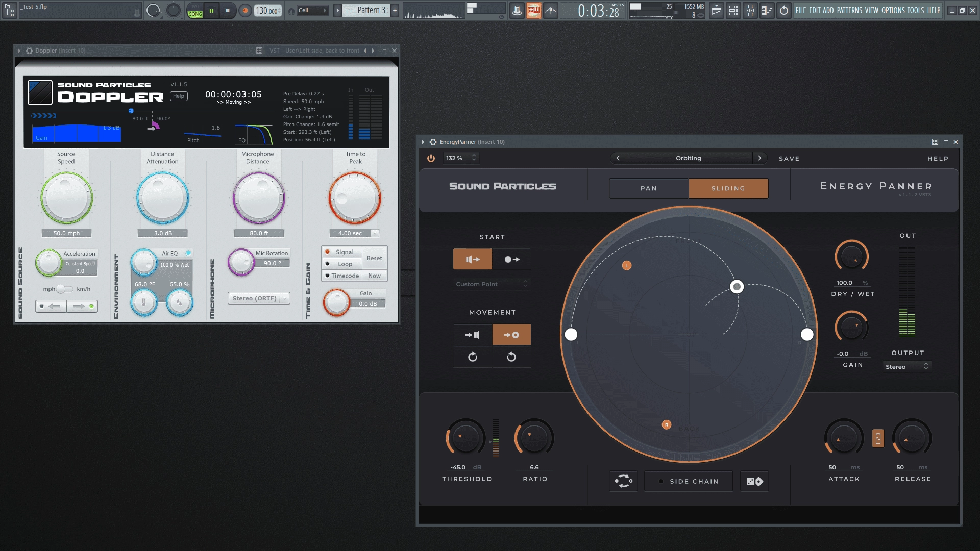Image resolution: width=980 pixels, height=551 pixels.
Task: Go to the previous EnergyPanner preset
Action: [618, 158]
